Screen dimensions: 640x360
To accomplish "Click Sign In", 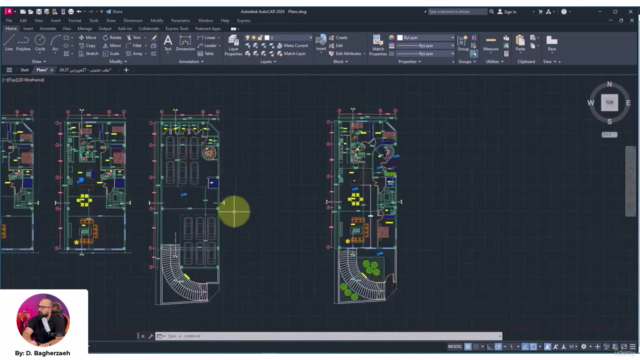I will click(507, 12).
